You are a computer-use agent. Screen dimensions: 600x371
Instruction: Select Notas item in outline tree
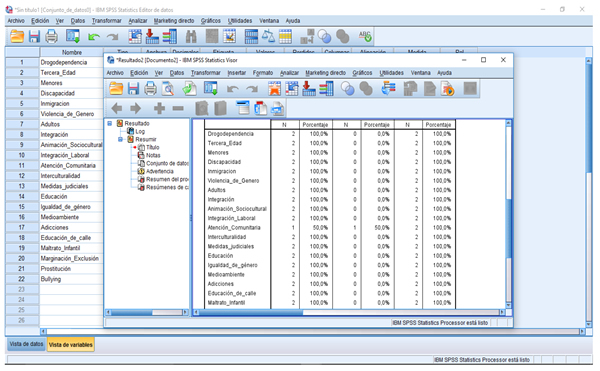[153, 155]
